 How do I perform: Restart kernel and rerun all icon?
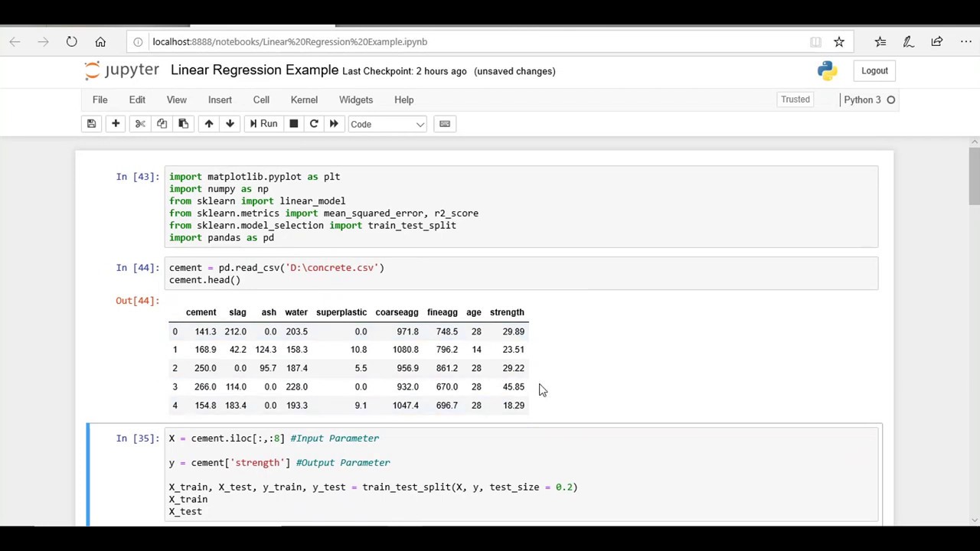(x=334, y=124)
